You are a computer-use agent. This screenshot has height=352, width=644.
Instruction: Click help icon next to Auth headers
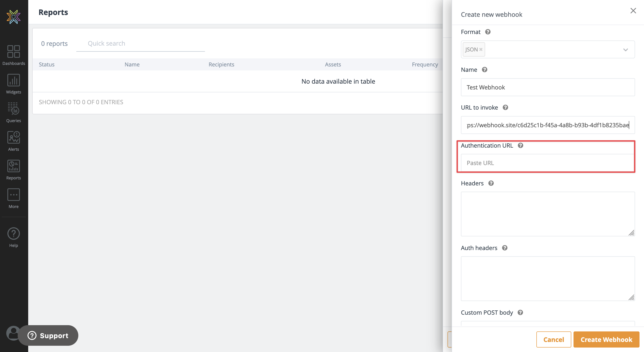(505, 248)
